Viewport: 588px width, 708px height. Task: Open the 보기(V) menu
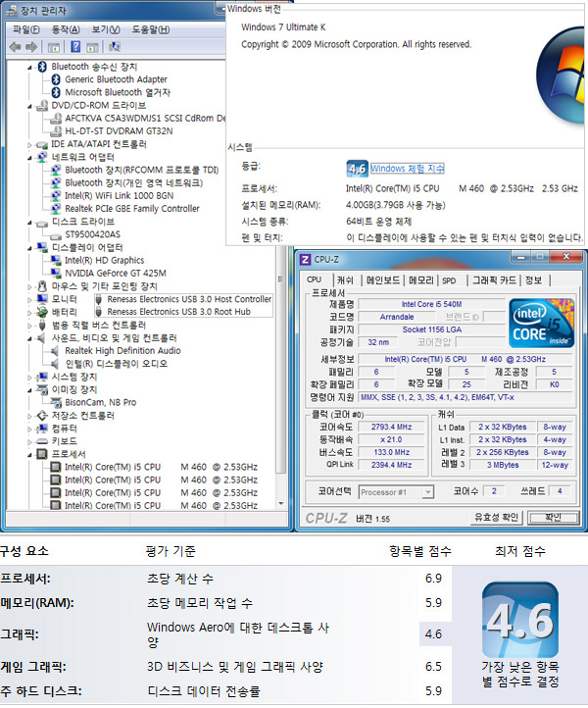pos(106,29)
